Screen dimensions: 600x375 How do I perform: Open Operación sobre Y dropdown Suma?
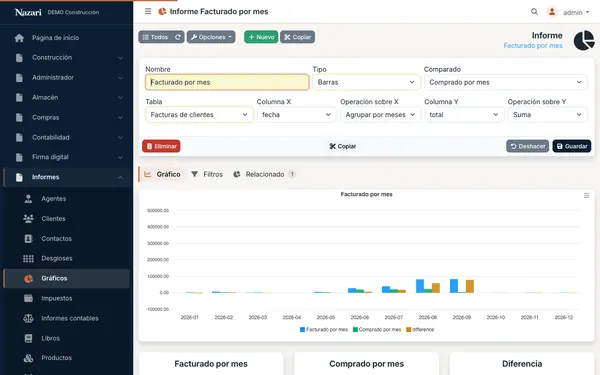click(x=547, y=115)
